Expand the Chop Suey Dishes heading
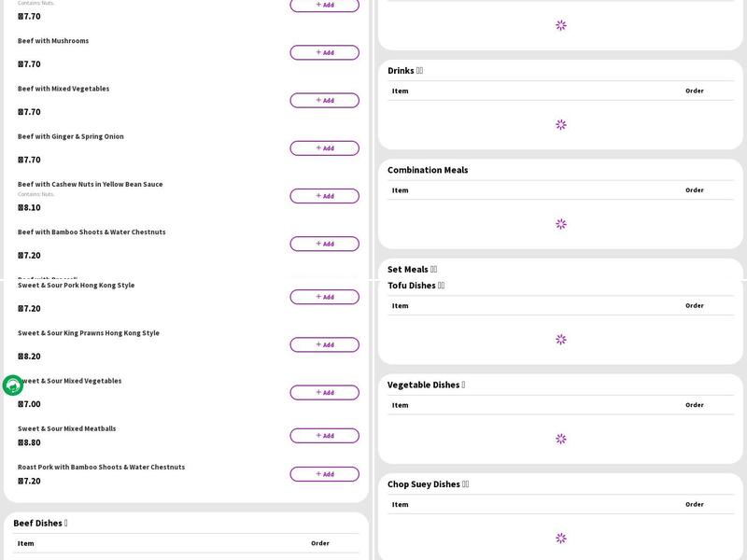Image resolution: width=747 pixels, height=560 pixels. pyautogui.click(x=428, y=484)
